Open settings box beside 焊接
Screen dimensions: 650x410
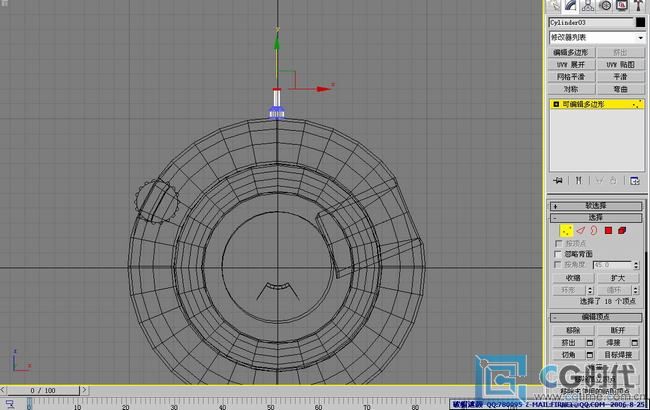[x=634, y=343]
